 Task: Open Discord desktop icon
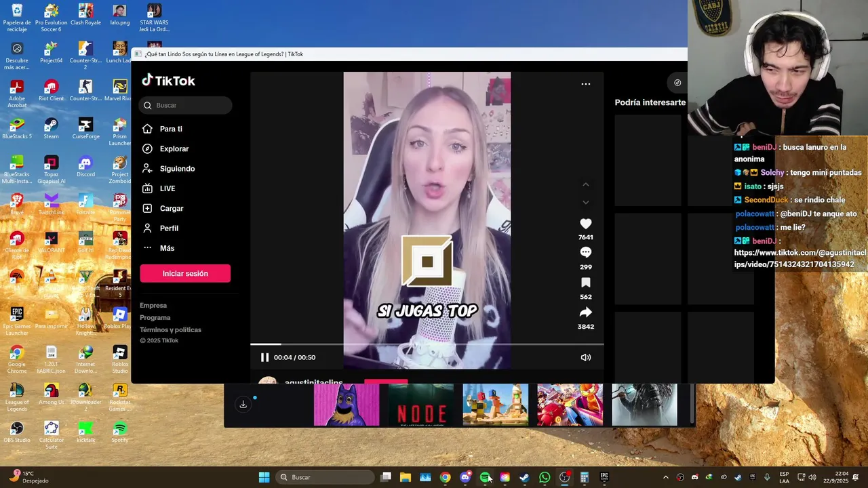tap(85, 166)
